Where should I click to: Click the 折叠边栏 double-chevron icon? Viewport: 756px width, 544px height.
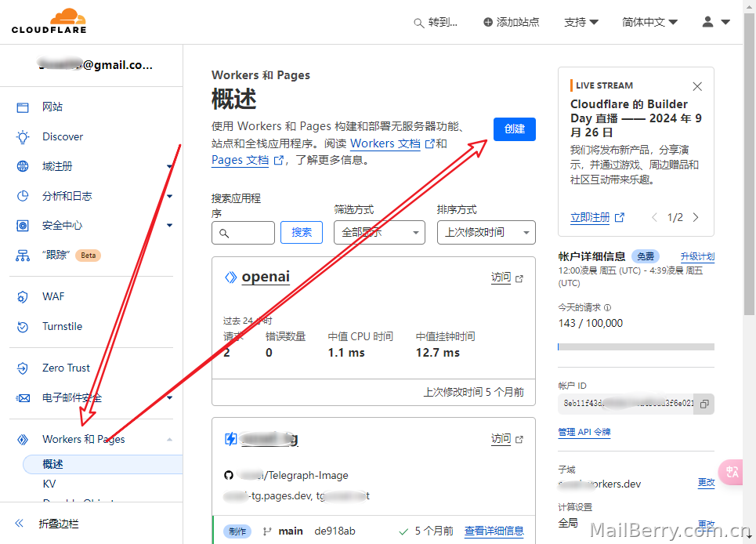coord(20,524)
